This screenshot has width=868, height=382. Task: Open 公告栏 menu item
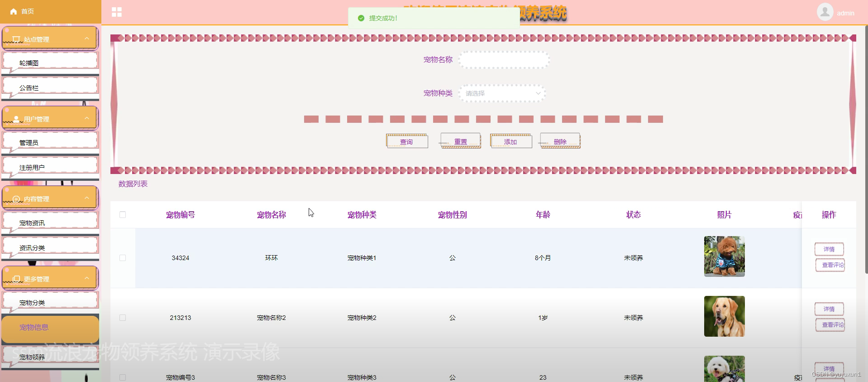tap(50, 87)
